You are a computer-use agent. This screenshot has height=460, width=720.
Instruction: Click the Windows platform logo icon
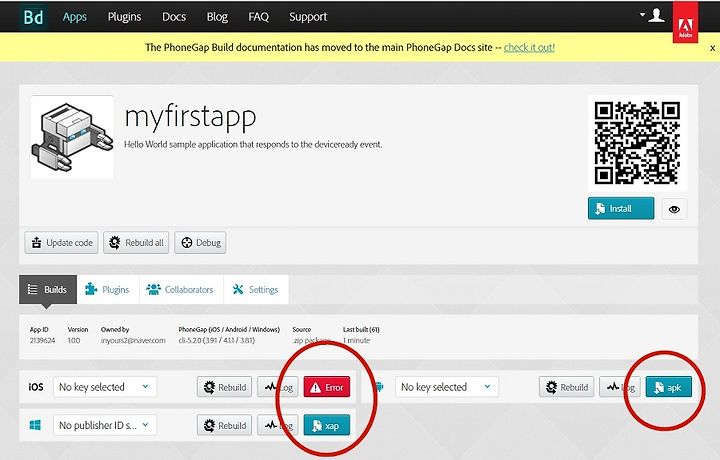(x=35, y=425)
